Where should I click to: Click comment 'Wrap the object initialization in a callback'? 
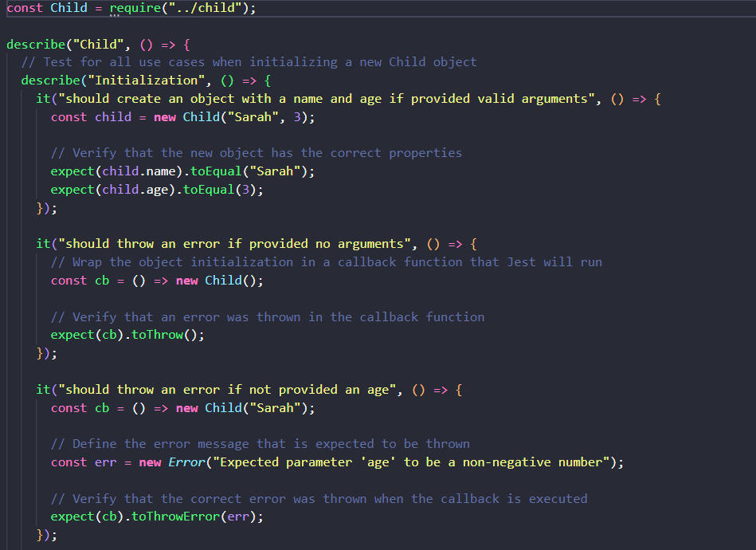pyautogui.click(x=327, y=262)
